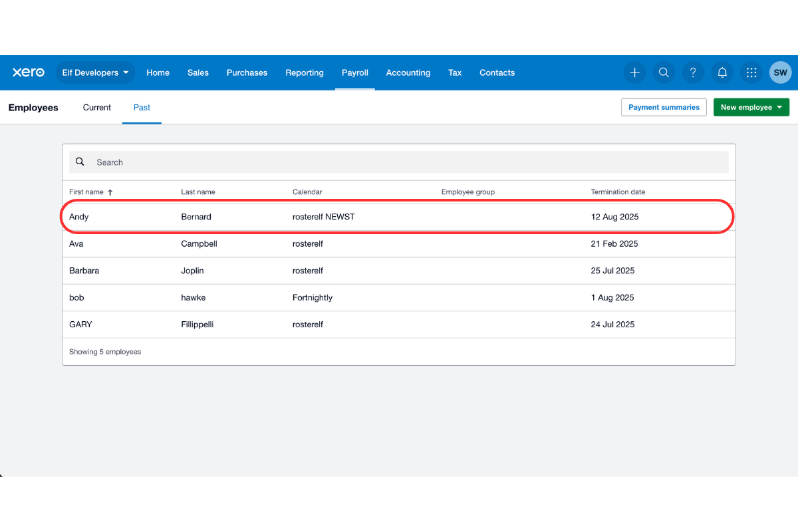Screen dimensions: 798x532
Task: Open the Accounting menu
Action: [408, 72]
